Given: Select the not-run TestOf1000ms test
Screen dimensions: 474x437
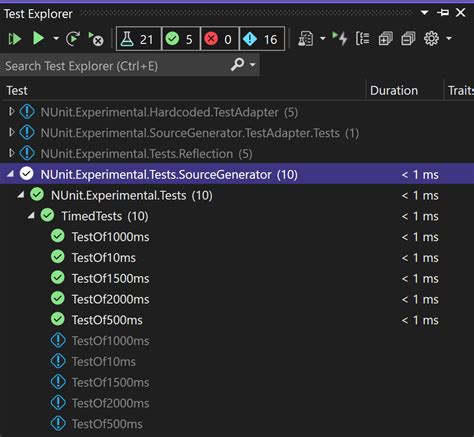Looking at the screenshot, I should (237, 341).
